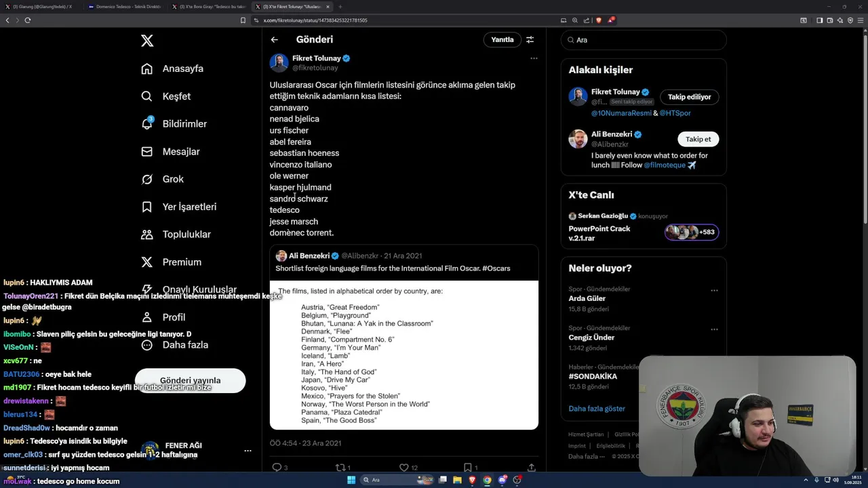Click the browser address bar URL
868x488 pixels.
click(315, 20)
